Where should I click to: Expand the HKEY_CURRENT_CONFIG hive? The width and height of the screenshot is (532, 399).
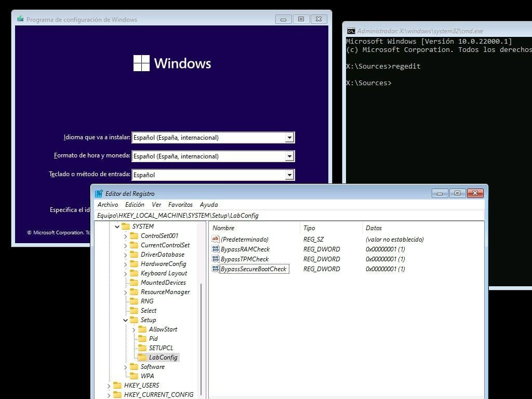point(109,395)
